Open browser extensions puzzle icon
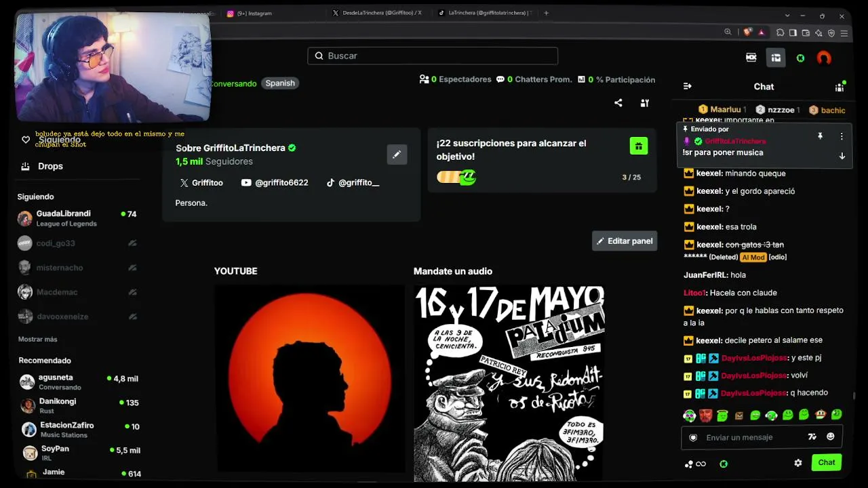The width and height of the screenshot is (868, 488). [781, 33]
